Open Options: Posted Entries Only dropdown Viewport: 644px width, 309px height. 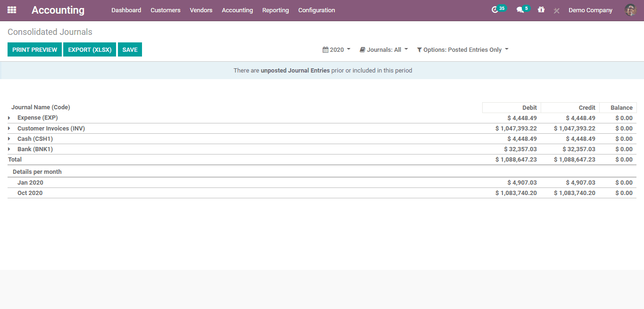[x=462, y=49]
